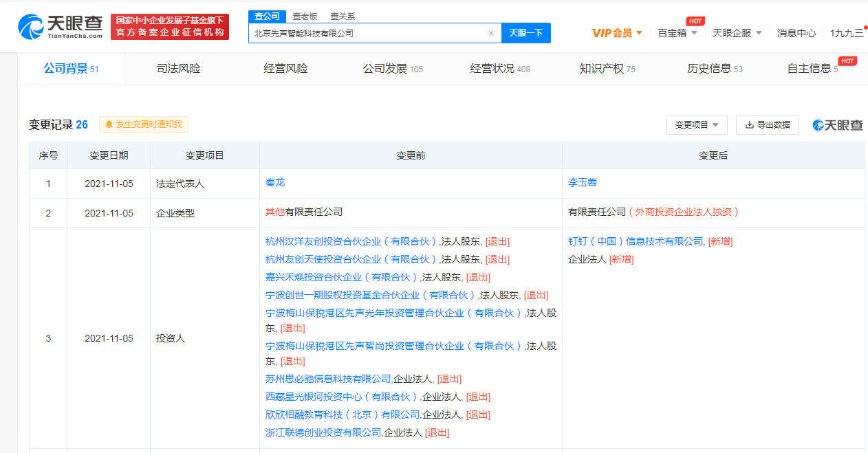Screen dimensions: 868x453
Task: Select the 查关系 search tab
Action: (x=343, y=16)
